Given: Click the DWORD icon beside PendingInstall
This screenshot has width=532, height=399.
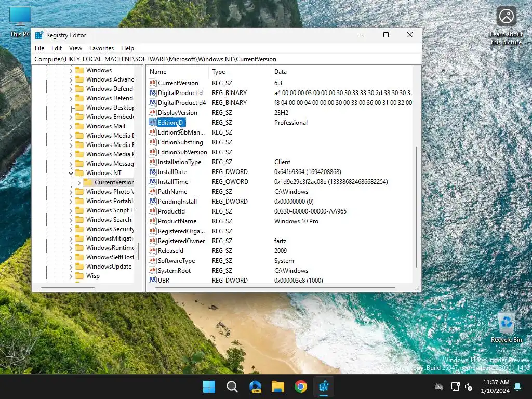Looking at the screenshot, I should click(x=153, y=201).
